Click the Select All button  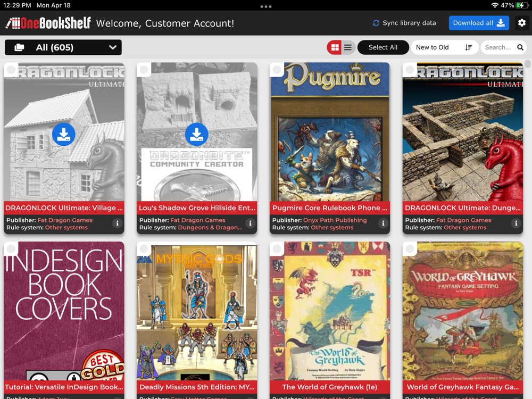click(383, 47)
